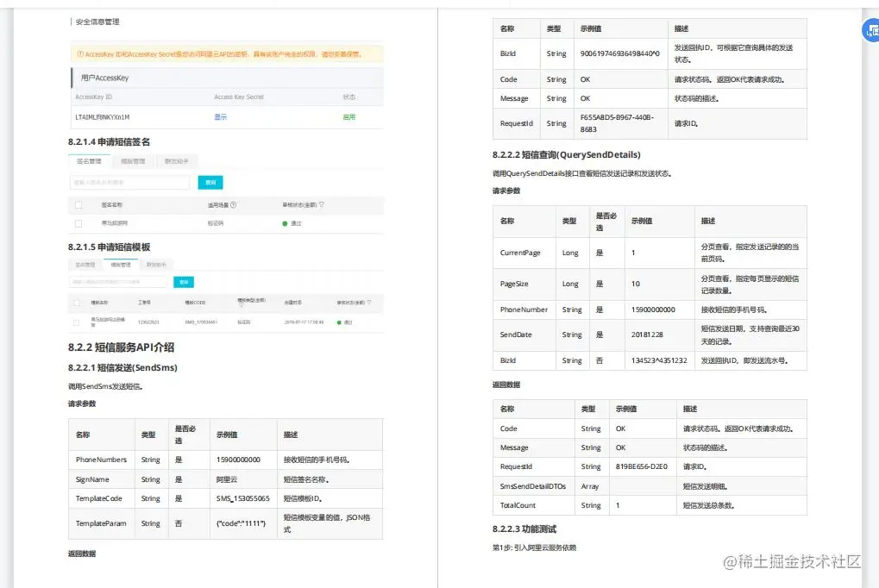Click SmsSendDetailDTOs cell
This screenshot has height=588, width=879.
(533, 486)
